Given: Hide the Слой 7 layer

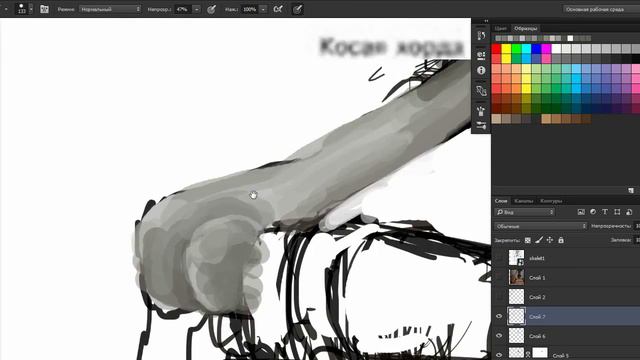Looking at the screenshot, I should 499,316.
